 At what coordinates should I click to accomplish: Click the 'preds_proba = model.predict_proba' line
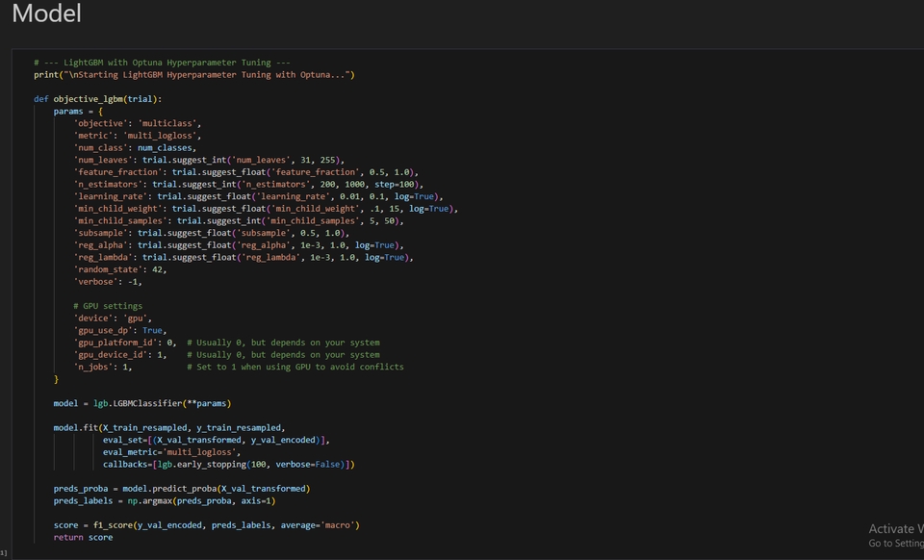[x=182, y=489]
